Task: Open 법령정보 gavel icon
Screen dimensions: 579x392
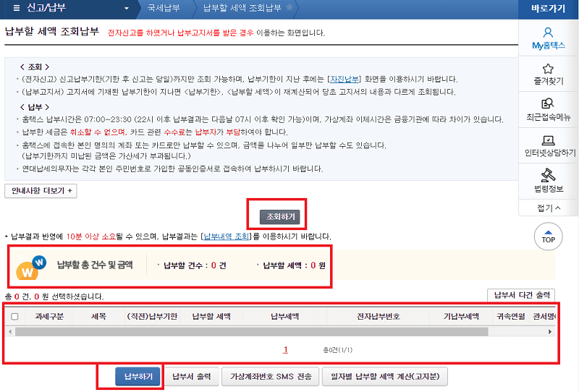Action: (548, 175)
